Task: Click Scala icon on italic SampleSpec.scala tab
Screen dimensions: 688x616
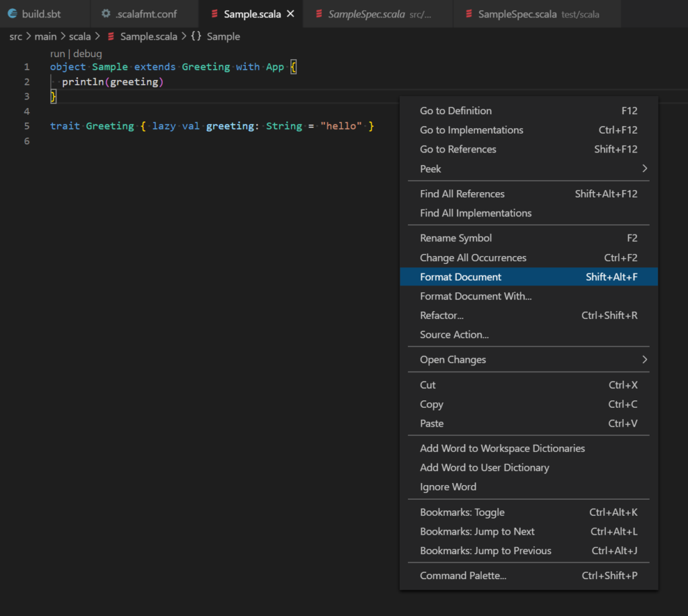Action: tap(318, 14)
